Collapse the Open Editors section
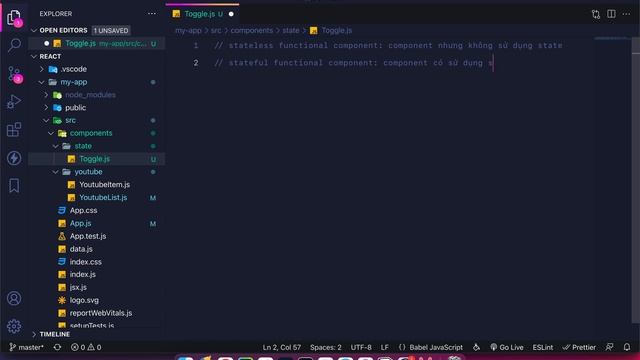The height and width of the screenshot is (360, 640). [34, 31]
